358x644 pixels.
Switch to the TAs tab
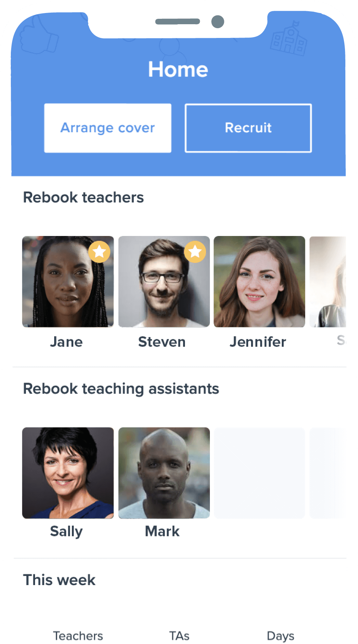(x=180, y=636)
